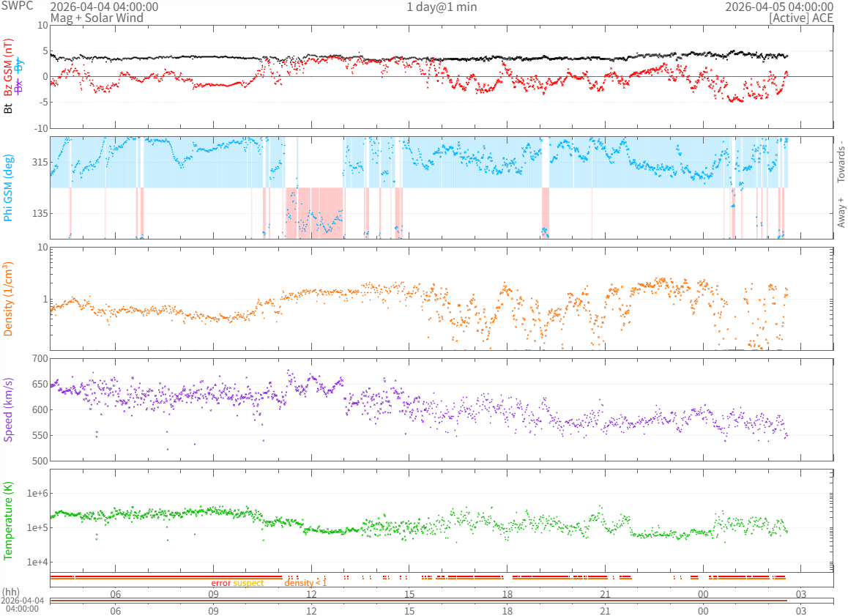Click the Speed (km/s) axis label
This screenshot has height=616, width=848.
coord(9,409)
